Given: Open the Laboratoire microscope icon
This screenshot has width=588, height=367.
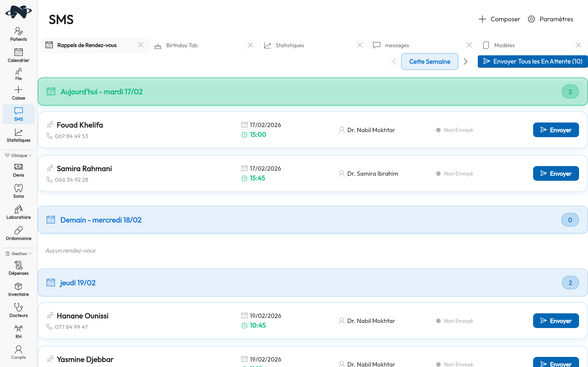Looking at the screenshot, I should [18, 209].
